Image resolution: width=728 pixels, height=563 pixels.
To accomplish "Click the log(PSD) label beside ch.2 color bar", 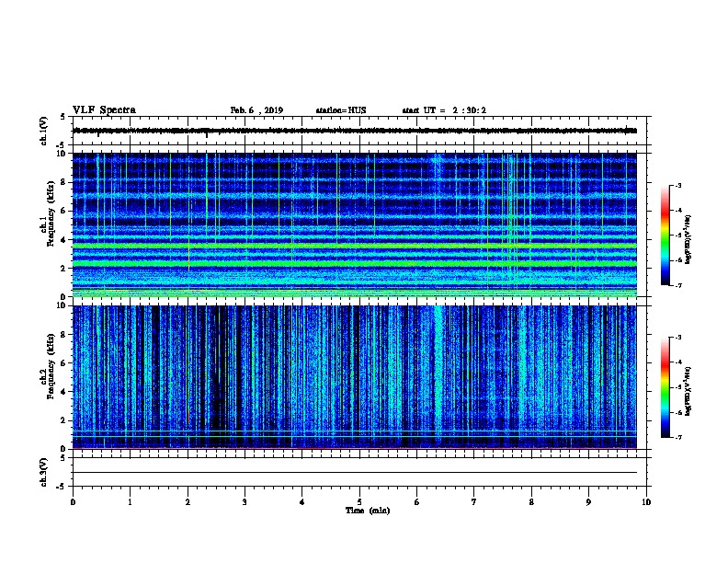I will pyautogui.click(x=688, y=392).
